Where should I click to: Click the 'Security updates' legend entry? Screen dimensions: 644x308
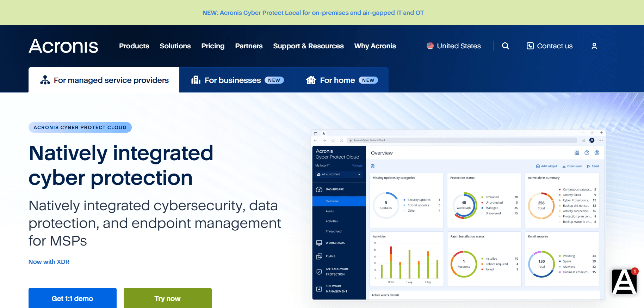(x=419, y=200)
